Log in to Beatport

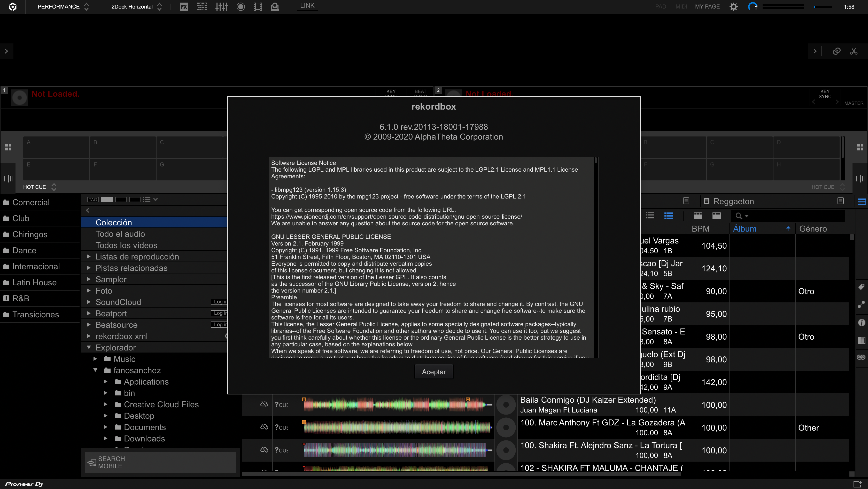click(x=219, y=313)
